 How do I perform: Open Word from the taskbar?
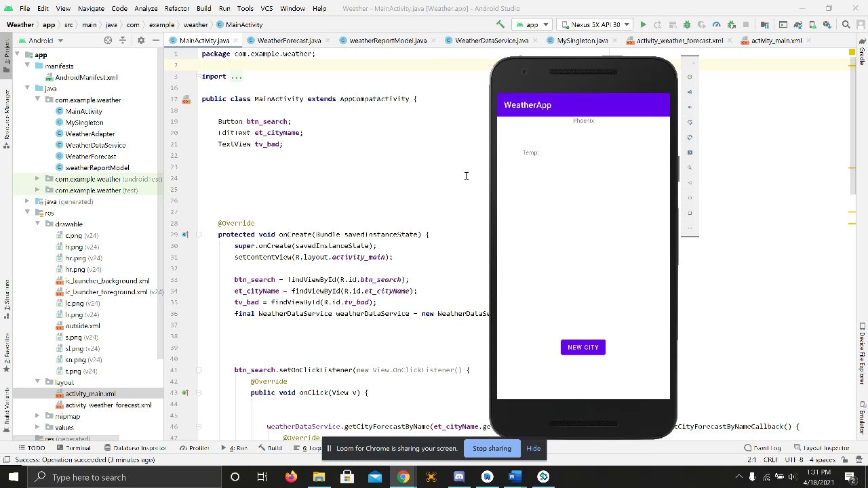[515, 477]
